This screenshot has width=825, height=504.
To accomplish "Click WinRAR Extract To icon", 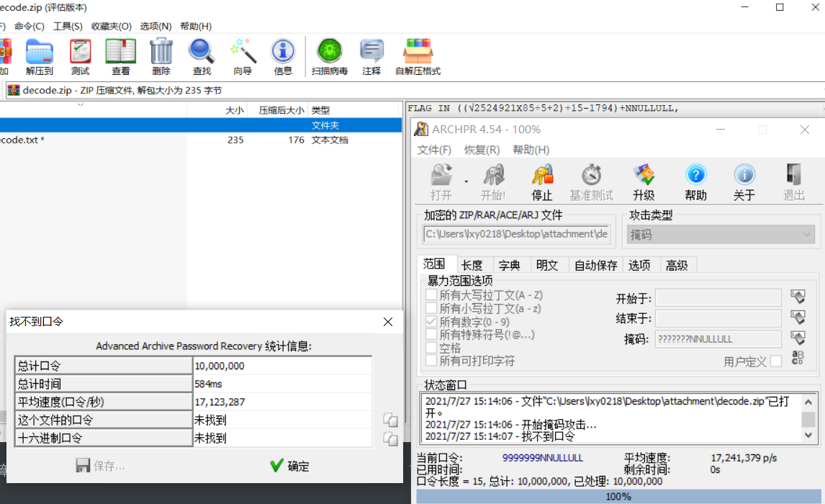I will (x=40, y=52).
